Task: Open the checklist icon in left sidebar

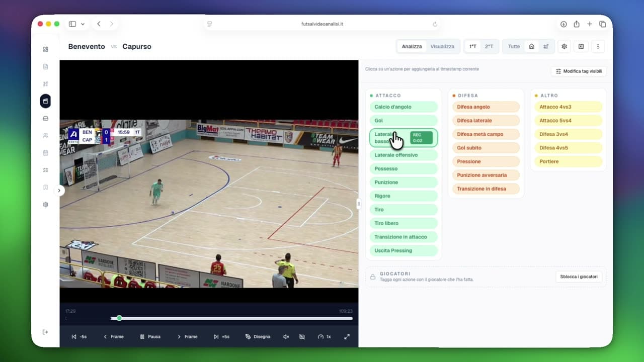Action: [x=45, y=170]
